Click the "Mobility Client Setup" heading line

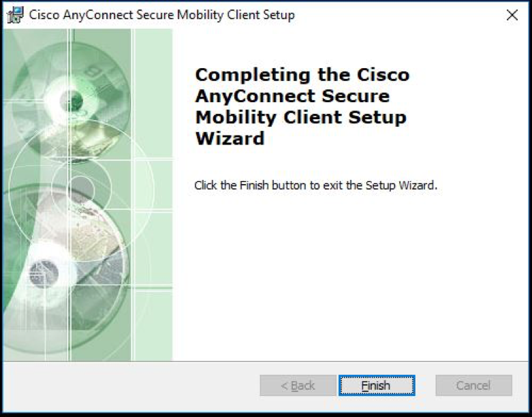tap(300, 117)
